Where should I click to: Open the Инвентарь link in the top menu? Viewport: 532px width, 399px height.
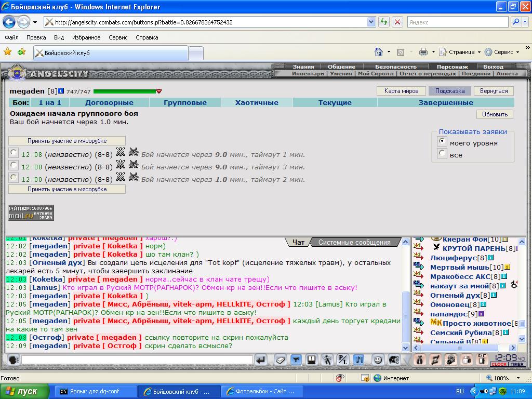[308, 74]
